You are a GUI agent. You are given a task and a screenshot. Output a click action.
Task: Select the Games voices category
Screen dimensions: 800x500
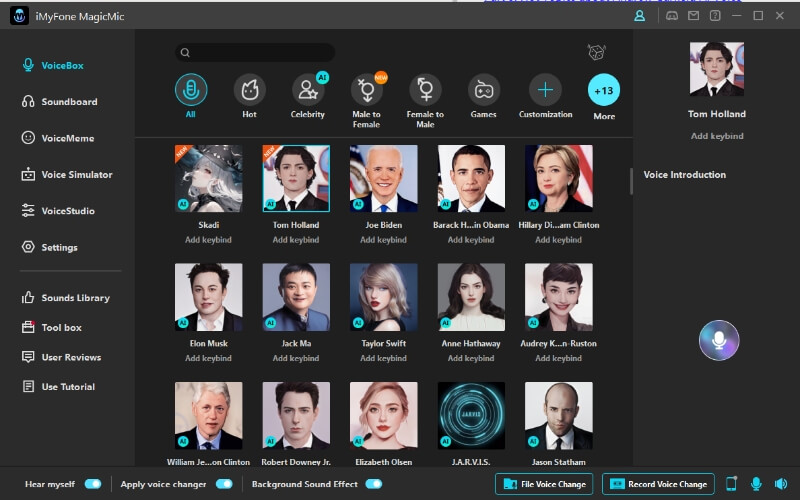[484, 90]
